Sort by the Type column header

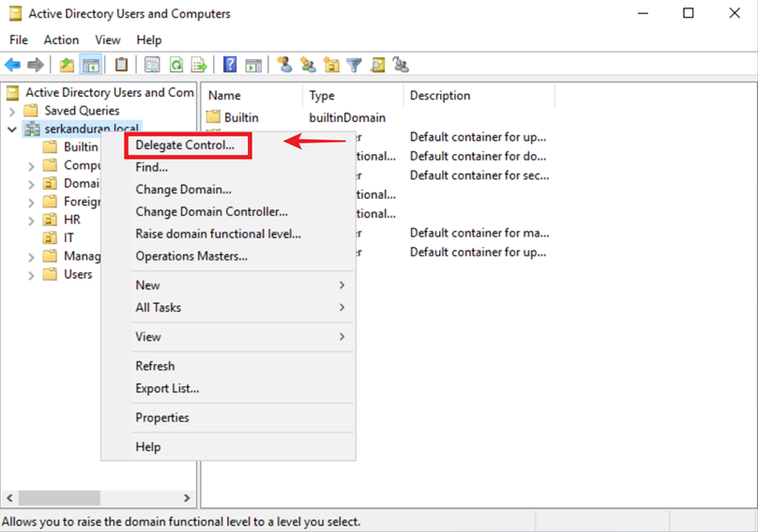[x=353, y=96]
